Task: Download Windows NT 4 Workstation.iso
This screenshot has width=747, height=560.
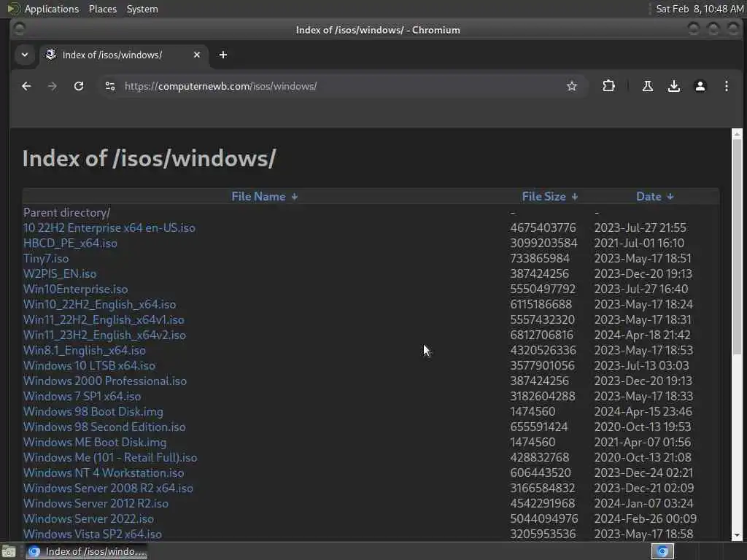Action: pyautogui.click(x=104, y=472)
